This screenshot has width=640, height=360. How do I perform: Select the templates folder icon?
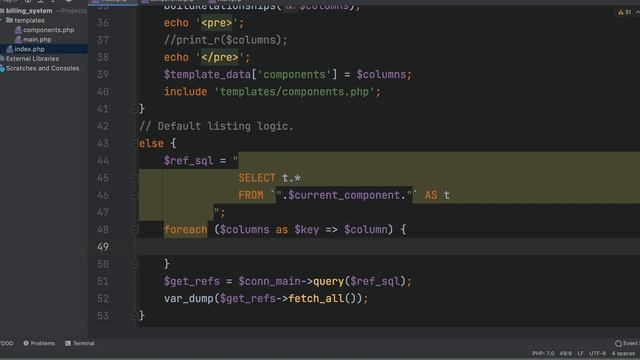(x=9, y=20)
